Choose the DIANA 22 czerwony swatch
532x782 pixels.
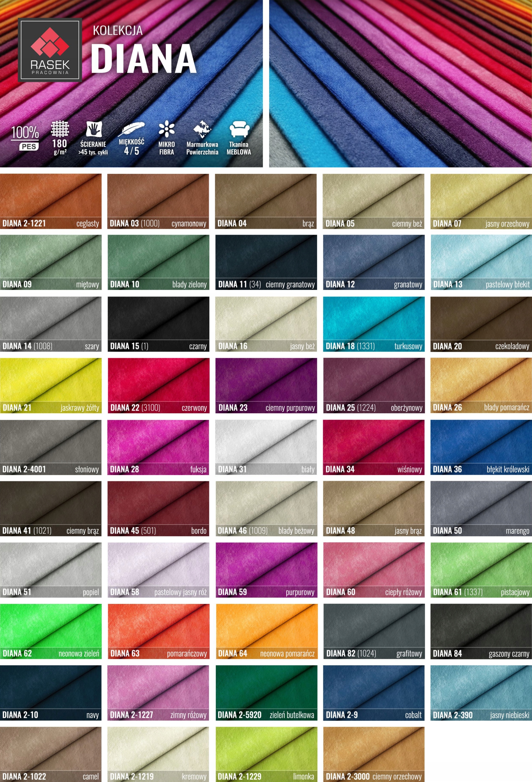click(158, 386)
